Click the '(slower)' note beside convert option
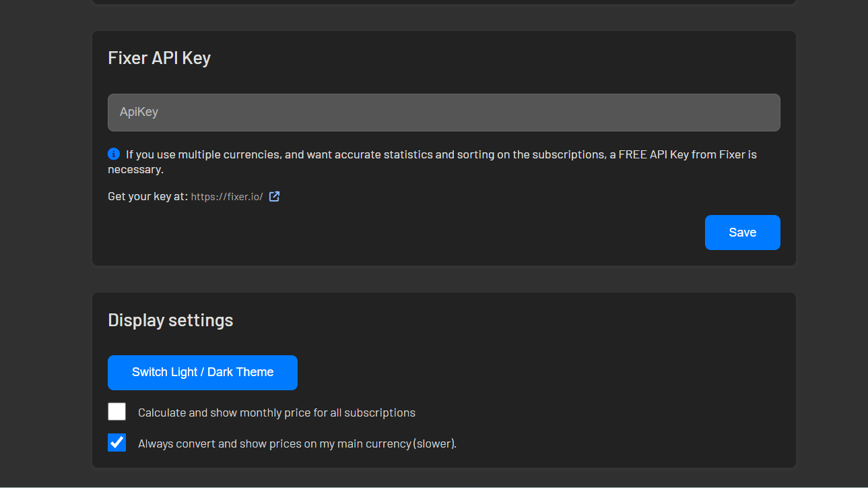This screenshot has height=488, width=868. coord(434,444)
